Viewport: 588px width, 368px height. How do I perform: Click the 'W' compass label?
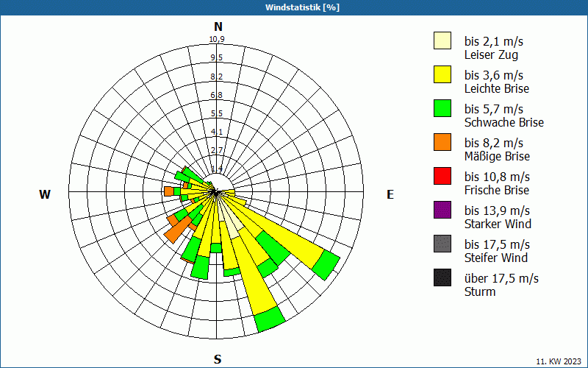[x=45, y=194]
